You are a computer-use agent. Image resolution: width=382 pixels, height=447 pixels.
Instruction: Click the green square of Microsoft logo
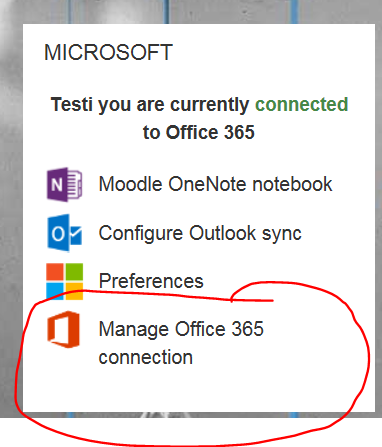point(74,272)
